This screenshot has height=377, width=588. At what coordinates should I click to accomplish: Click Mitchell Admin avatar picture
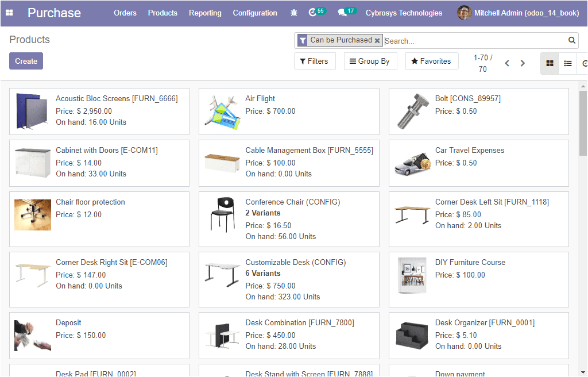point(464,13)
